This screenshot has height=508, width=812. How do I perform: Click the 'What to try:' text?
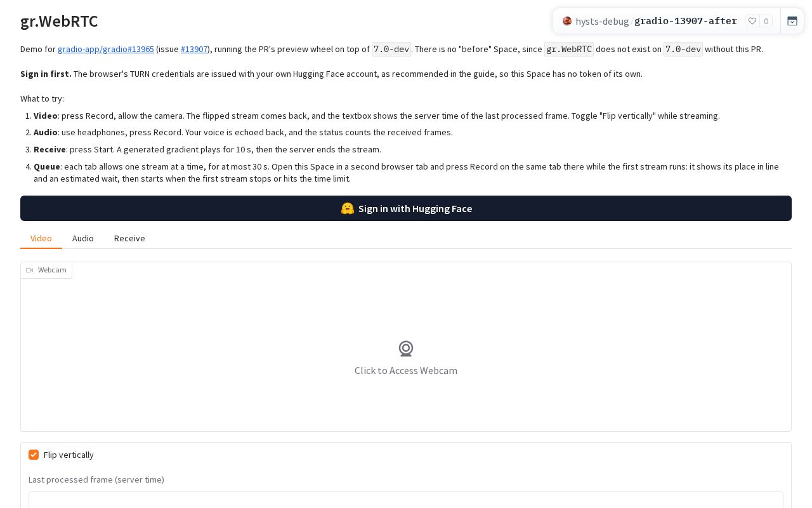42,98
